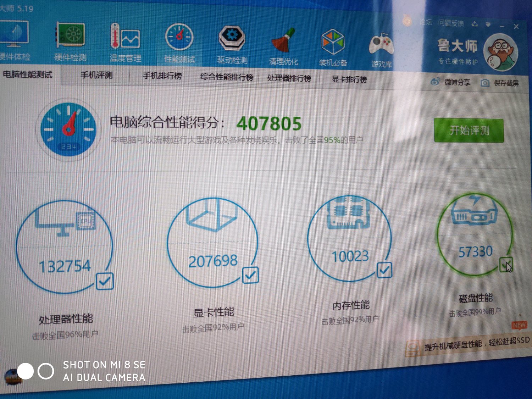Click the memory score 10023
This screenshot has width=532, height=399.
tap(350, 256)
